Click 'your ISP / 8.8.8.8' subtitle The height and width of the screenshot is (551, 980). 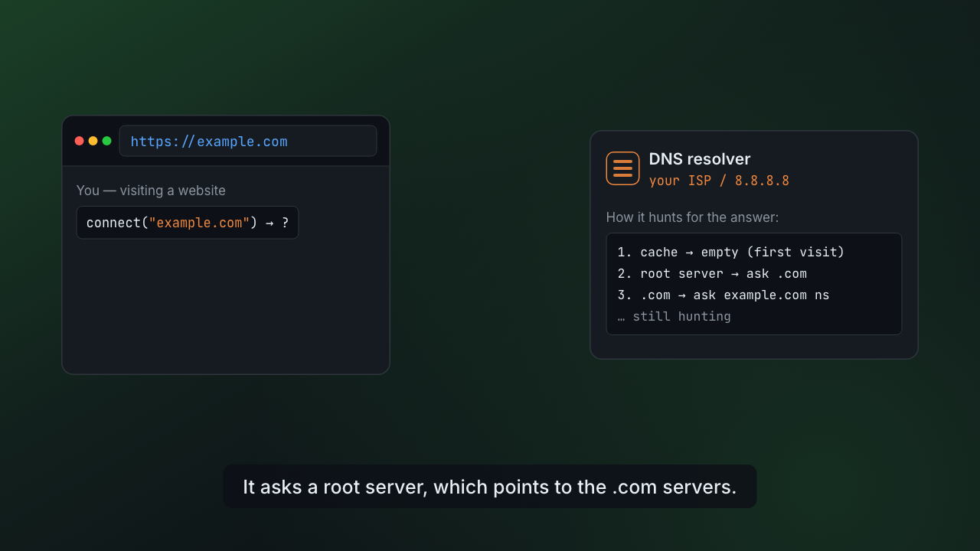pyautogui.click(x=719, y=181)
